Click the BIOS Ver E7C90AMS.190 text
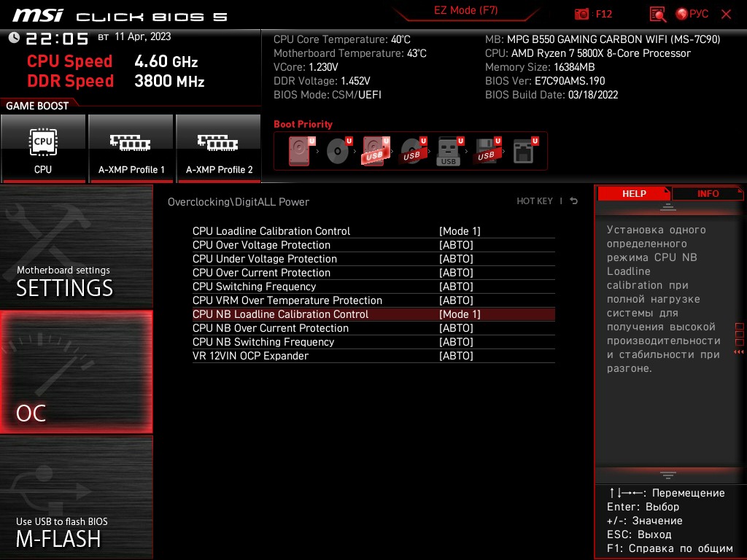This screenshot has width=747, height=560. [x=545, y=81]
